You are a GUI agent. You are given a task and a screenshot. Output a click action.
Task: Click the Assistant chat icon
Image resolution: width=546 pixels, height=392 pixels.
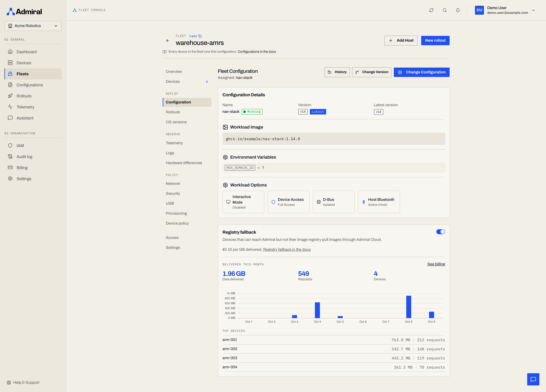pos(10,118)
